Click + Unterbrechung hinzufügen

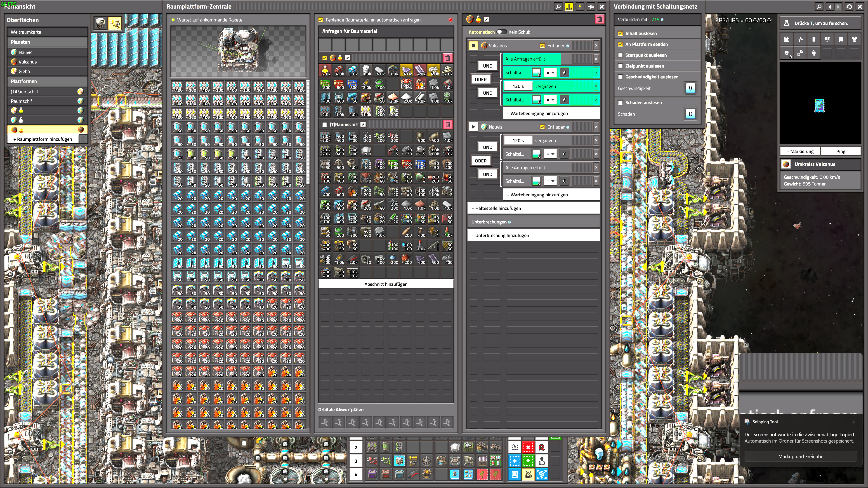pos(534,235)
